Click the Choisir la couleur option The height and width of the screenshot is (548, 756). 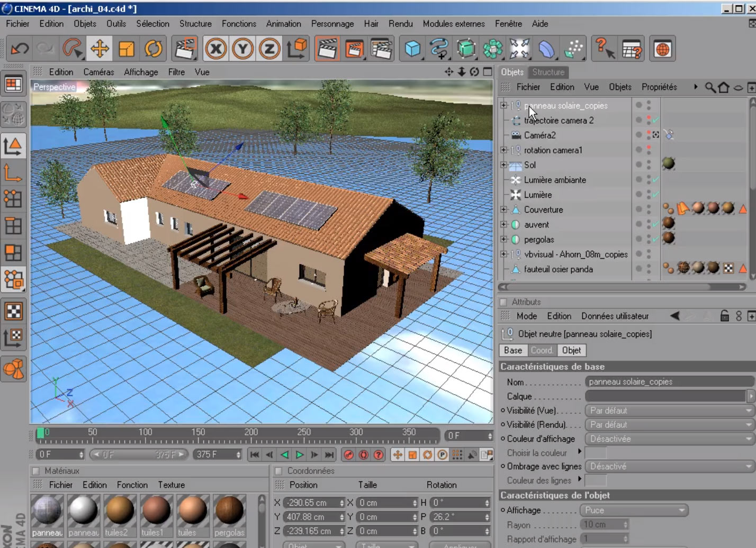[538, 453]
